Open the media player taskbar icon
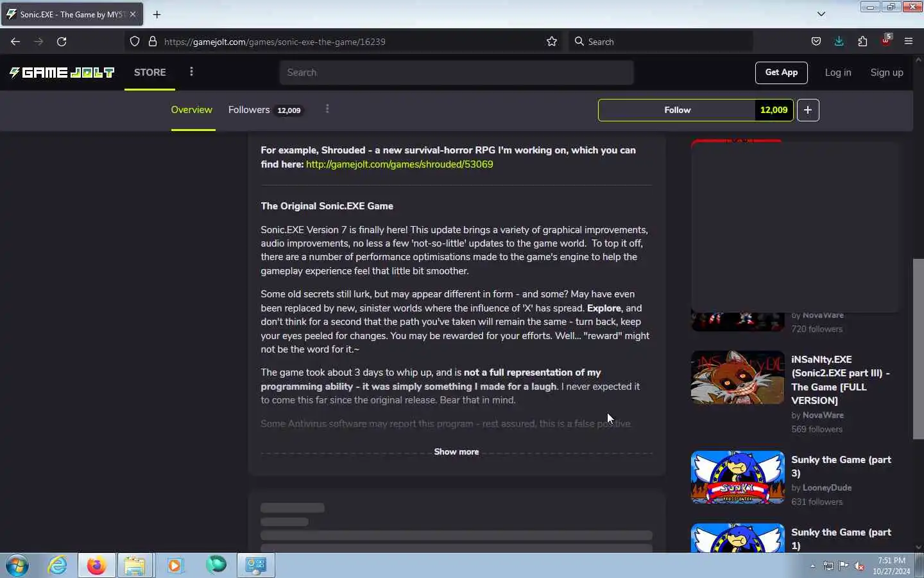Image resolution: width=924 pixels, height=578 pixels. point(175,566)
